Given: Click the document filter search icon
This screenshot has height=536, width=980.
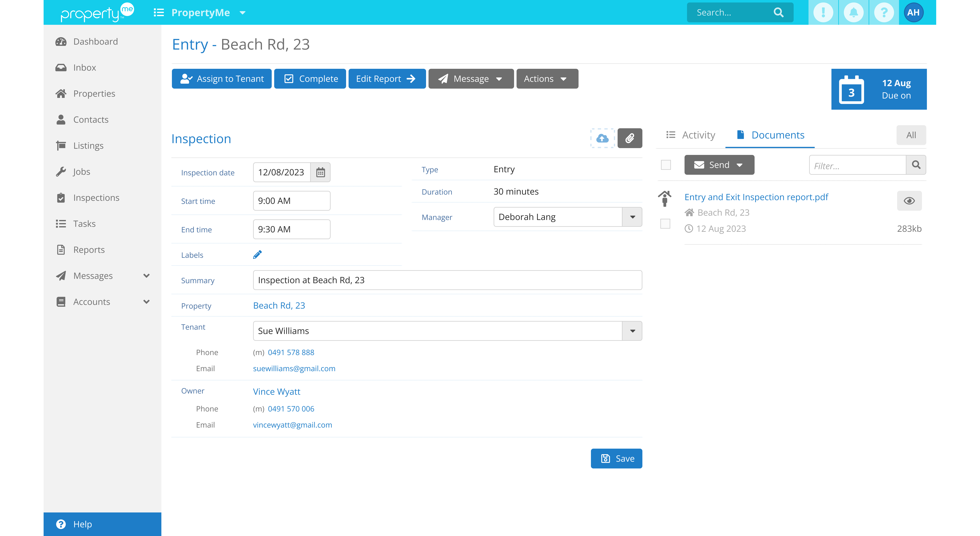Looking at the screenshot, I should (x=916, y=165).
